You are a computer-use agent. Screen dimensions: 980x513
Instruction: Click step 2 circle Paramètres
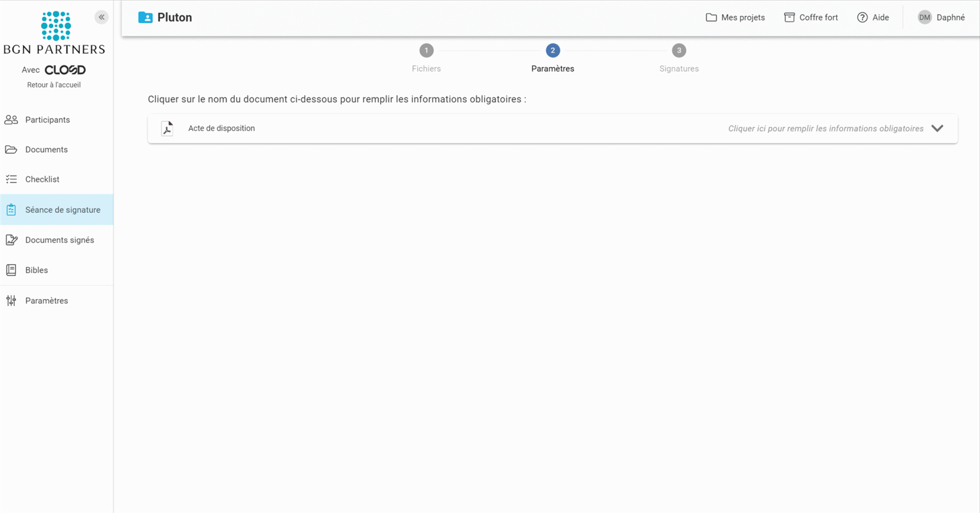(x=553, y=50)
